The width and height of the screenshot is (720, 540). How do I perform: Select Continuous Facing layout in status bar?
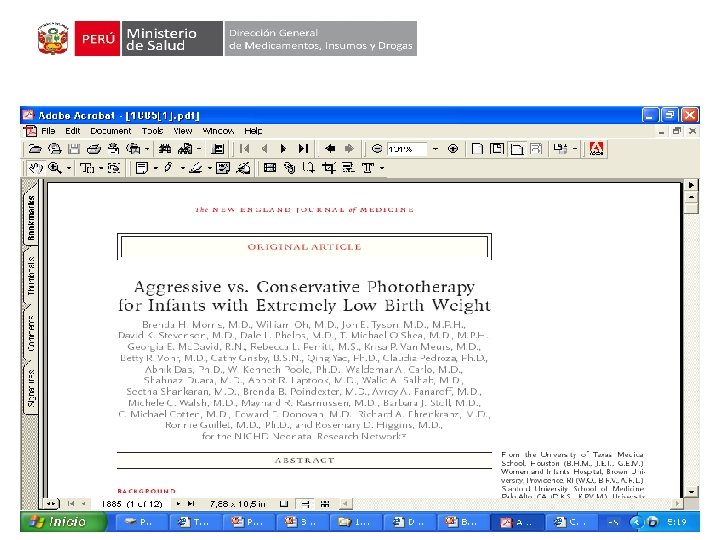point(325,504)
